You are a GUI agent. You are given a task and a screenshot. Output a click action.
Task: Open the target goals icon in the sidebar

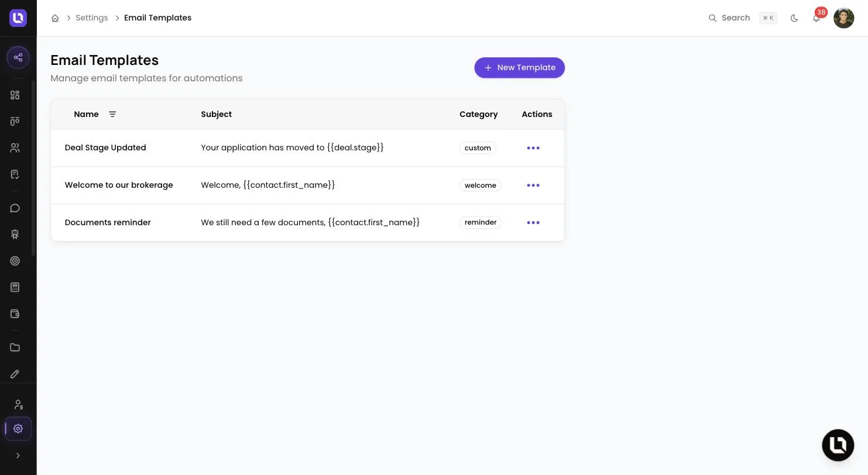(x=15, y=261)
